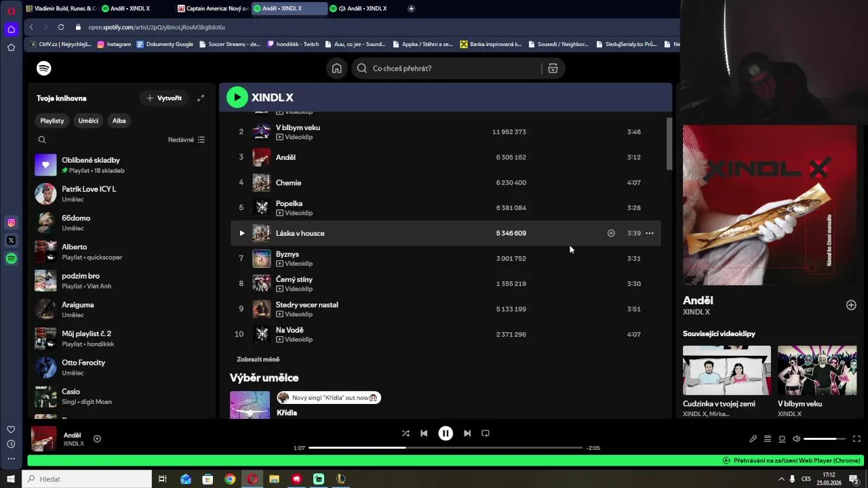Open the playback queue
This screenshot has height=488, width=868.
[x=768, y=439]
